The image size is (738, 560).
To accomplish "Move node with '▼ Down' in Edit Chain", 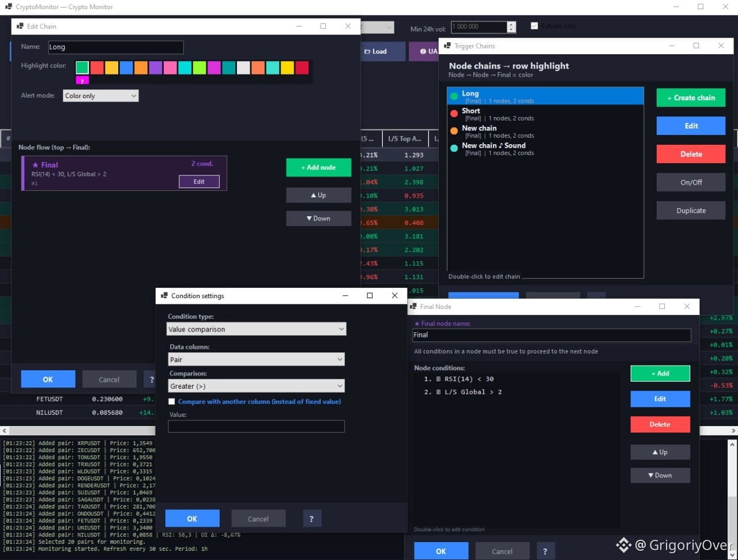I will (318, 218).
